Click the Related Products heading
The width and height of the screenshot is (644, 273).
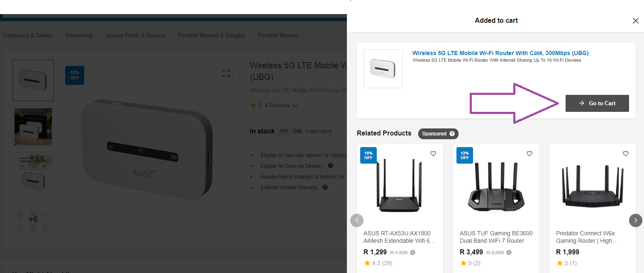click(x=384, y=133)
